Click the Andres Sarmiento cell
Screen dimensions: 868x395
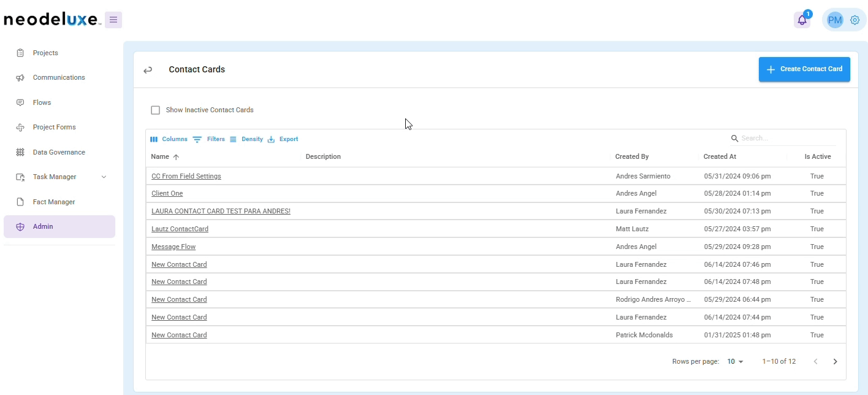click(x=643, y=176)
